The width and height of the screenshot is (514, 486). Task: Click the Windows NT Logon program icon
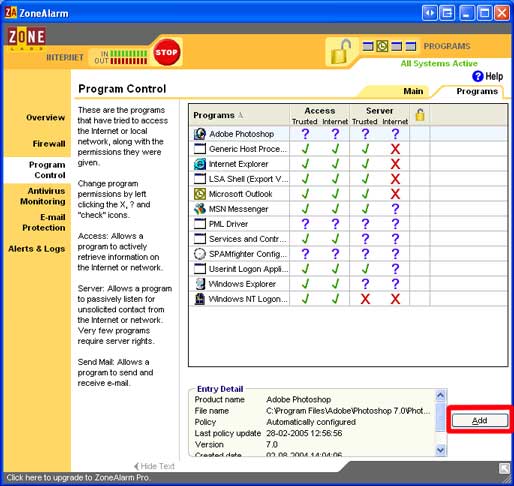point(200,299)
